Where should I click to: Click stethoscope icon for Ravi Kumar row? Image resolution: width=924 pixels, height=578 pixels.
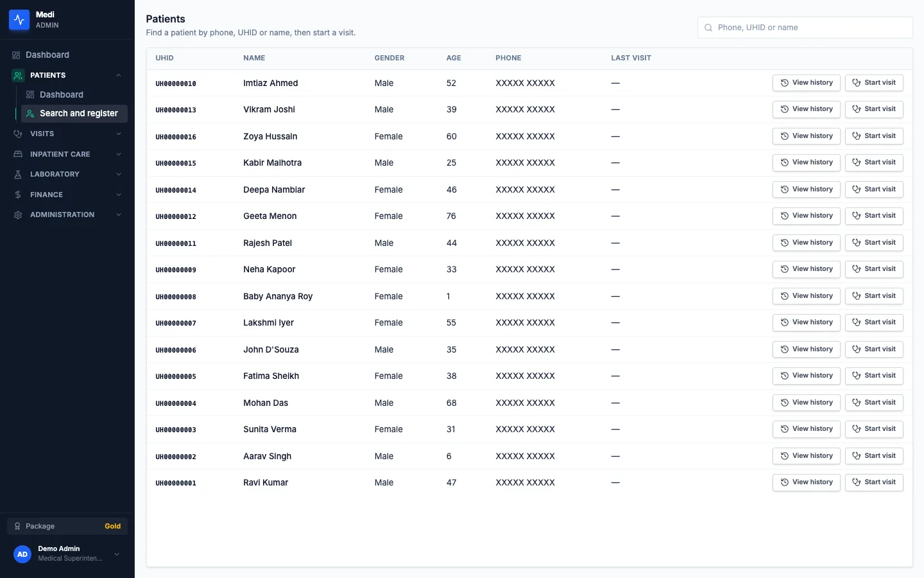[x=856, y=482]
